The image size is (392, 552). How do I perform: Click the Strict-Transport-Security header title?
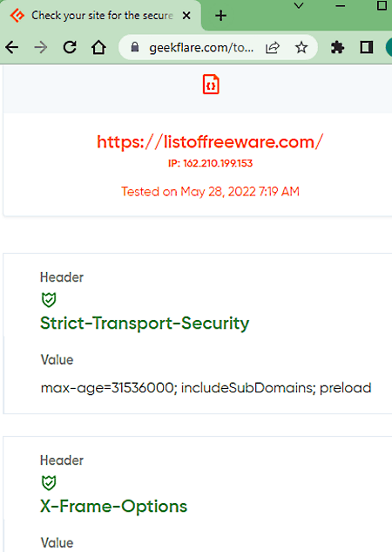click(145, 324)
